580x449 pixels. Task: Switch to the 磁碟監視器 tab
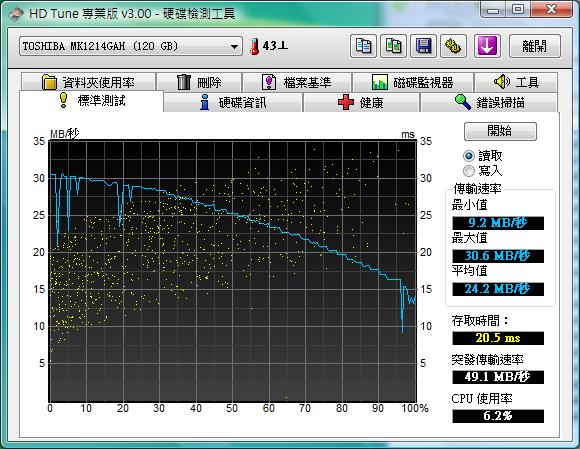click(413, 82)
